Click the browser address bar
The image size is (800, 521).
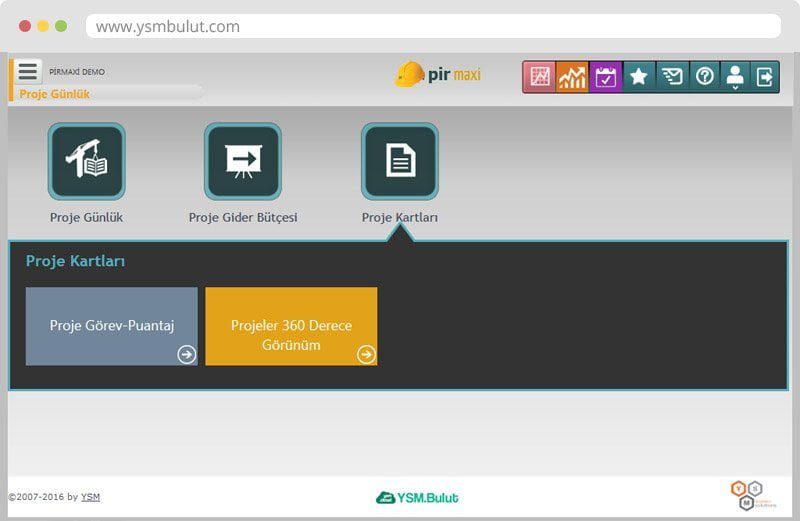(432, 27)
